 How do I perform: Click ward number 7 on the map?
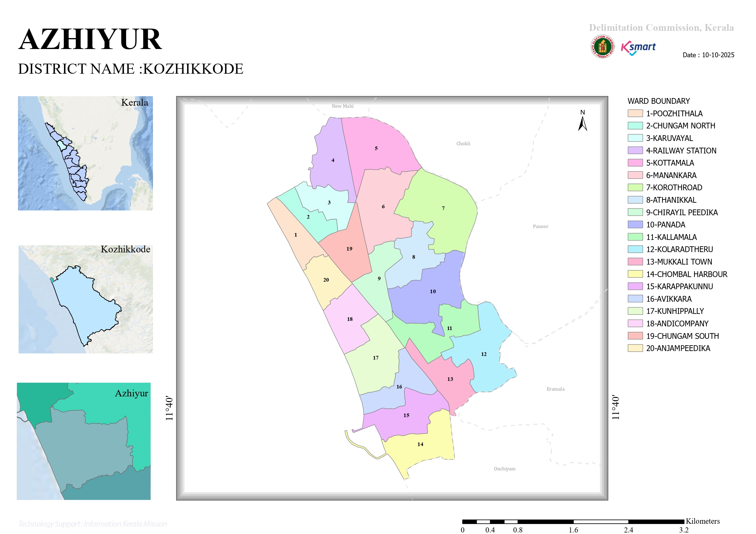[x=443, y=208]
